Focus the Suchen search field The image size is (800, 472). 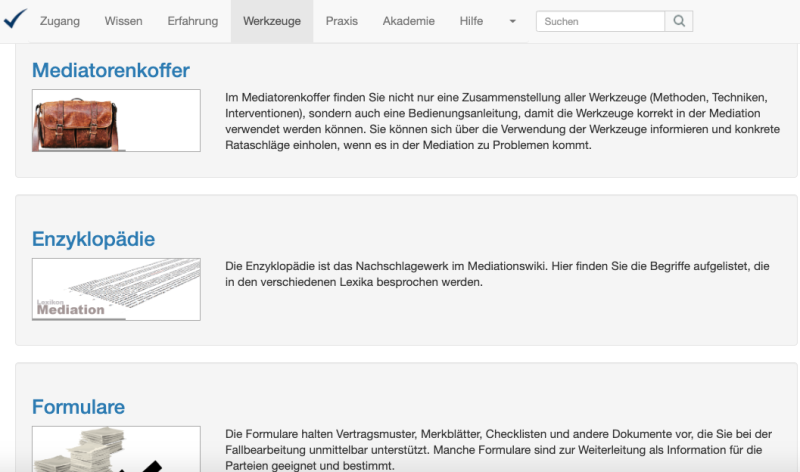click(x=600, y=21)
